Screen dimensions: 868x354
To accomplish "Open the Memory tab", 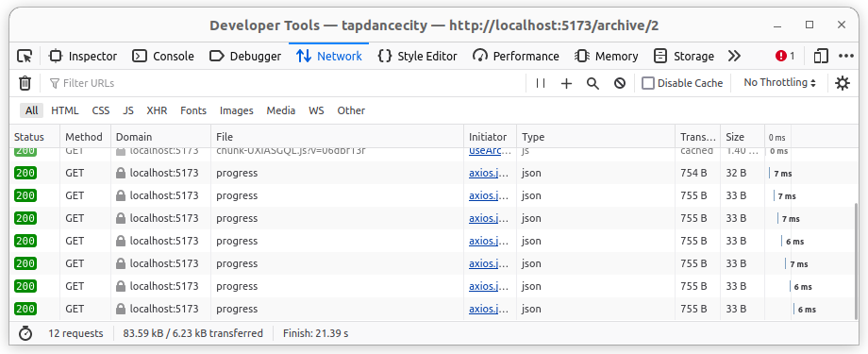I will 607,56.
